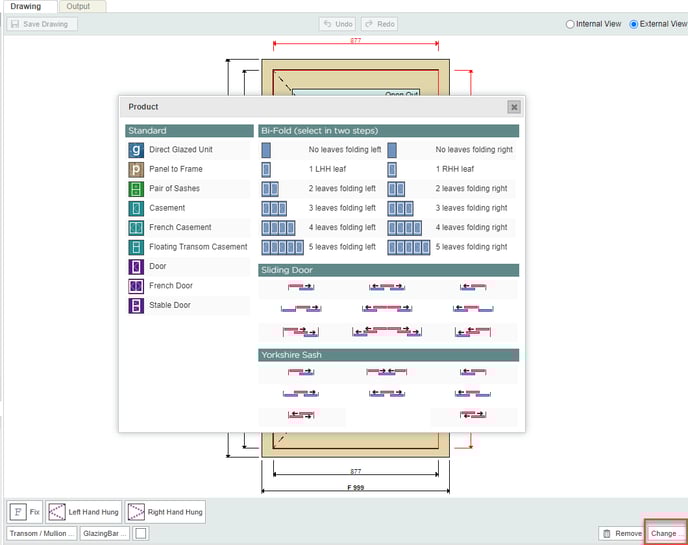Image resolution: width=688 pixels, height=545 pixels.
Task: Select the External View radio button
Action: pyautogui.click(x=634, y=24)
